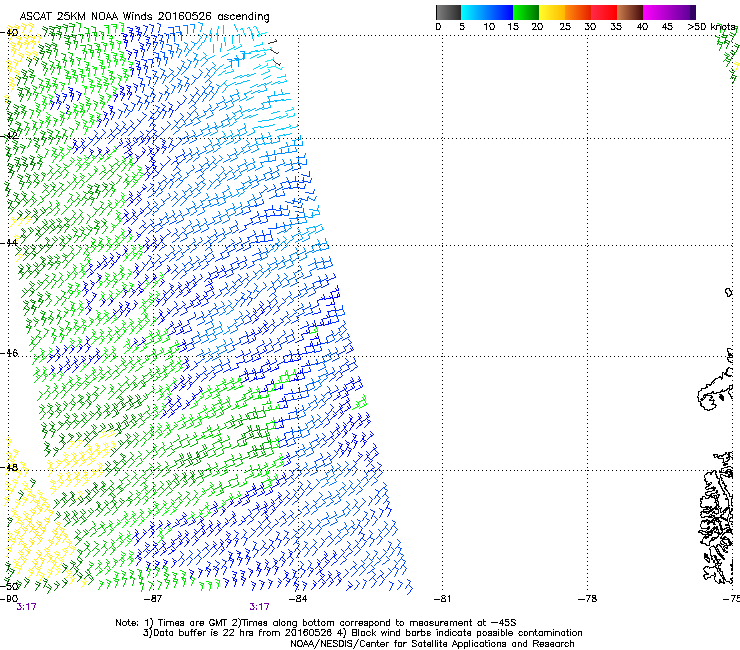Click the cyan 5–10 knots legend swatch
Viewport: 740px width, 650px height.
coord(474,12)
